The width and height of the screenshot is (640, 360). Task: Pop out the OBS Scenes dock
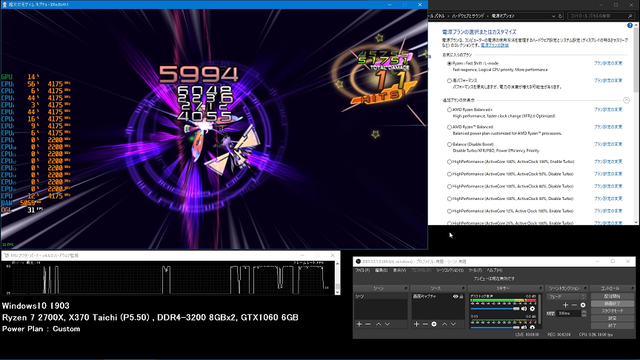coord(406,288)
